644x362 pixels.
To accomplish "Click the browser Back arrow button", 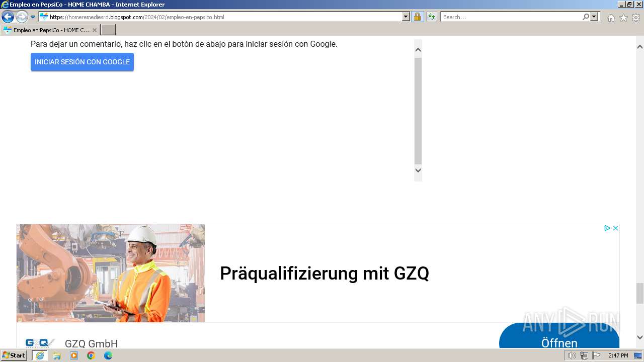I will [x=8, y=17].
